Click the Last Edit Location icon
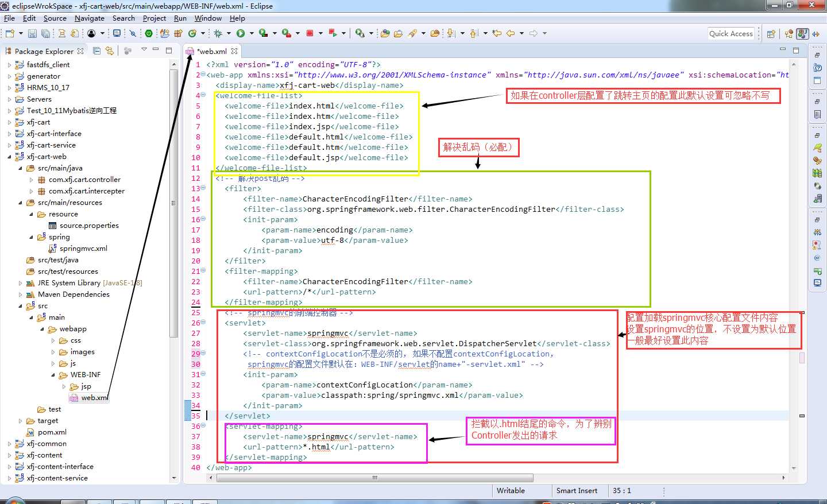827x504 pixels. [497, 33]
